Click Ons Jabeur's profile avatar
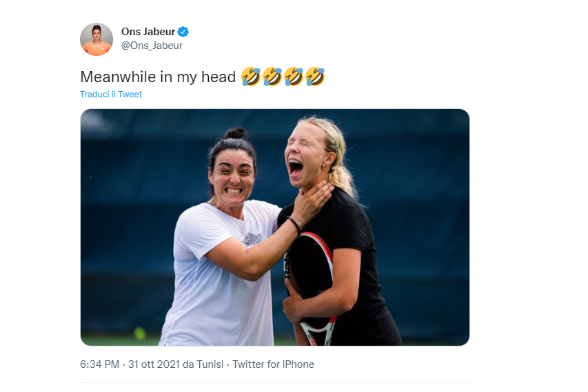The image size is (588, 392). pos(96,39)
